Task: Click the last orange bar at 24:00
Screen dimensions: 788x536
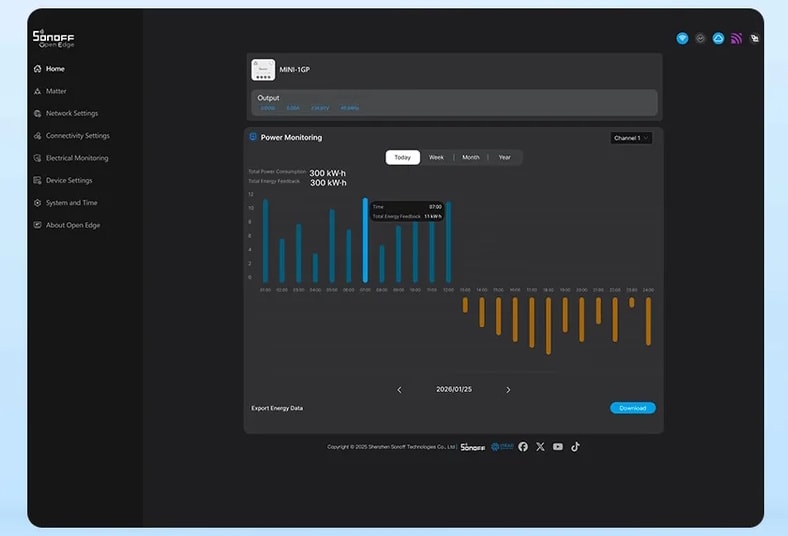Action: [648, 321]
